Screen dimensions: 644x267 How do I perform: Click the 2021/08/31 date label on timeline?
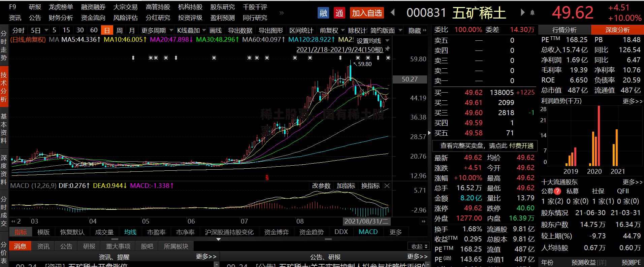(x=366, y=221)
